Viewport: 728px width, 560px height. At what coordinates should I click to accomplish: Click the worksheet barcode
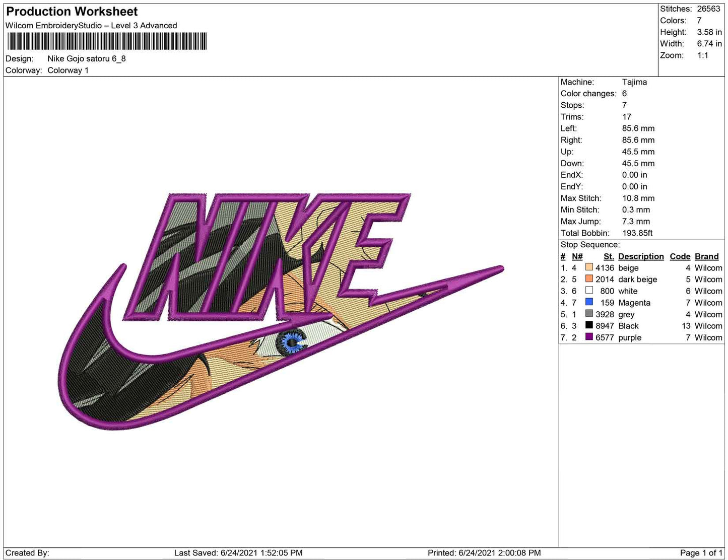(106, 41)
